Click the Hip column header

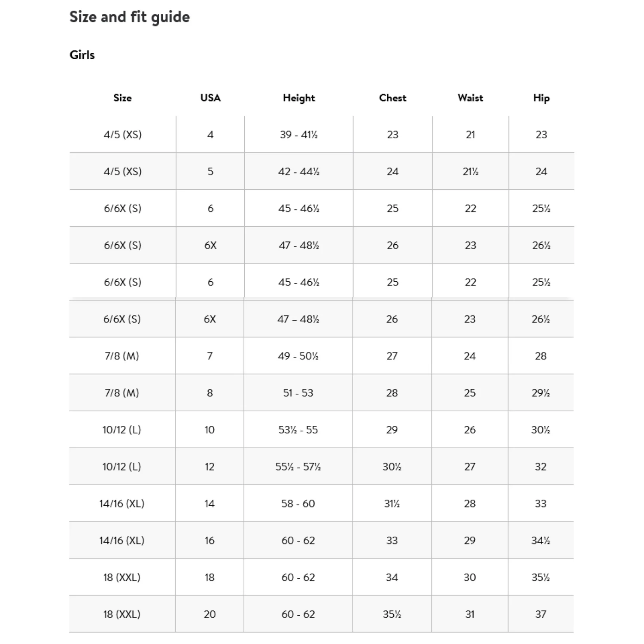tap(541, 98)
